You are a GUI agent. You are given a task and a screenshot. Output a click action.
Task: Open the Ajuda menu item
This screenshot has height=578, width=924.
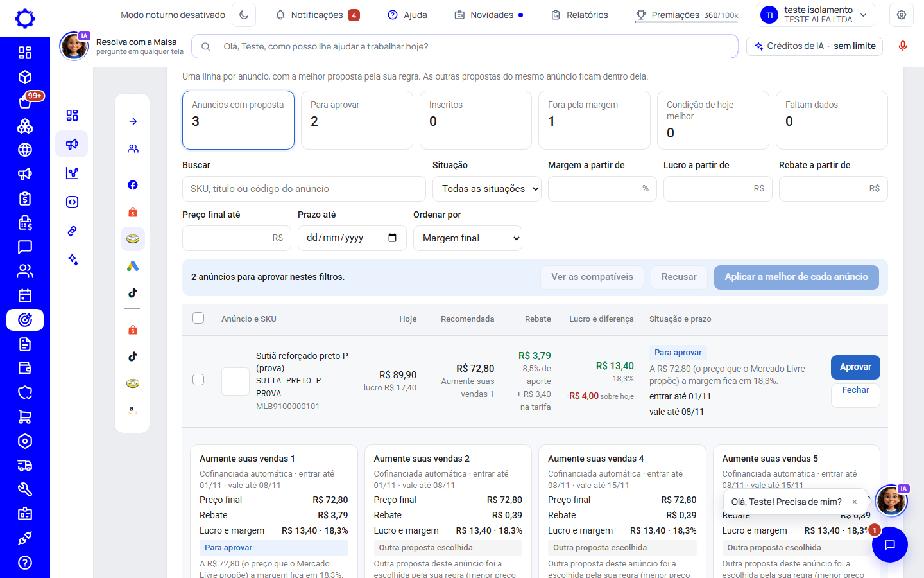click(x=407, y=15)
